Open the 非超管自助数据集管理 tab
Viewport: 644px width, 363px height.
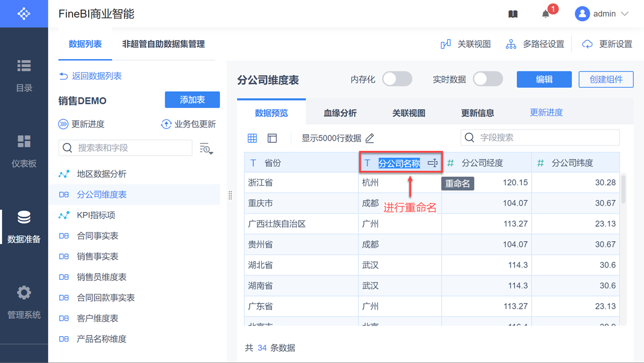tap(163, 44)
